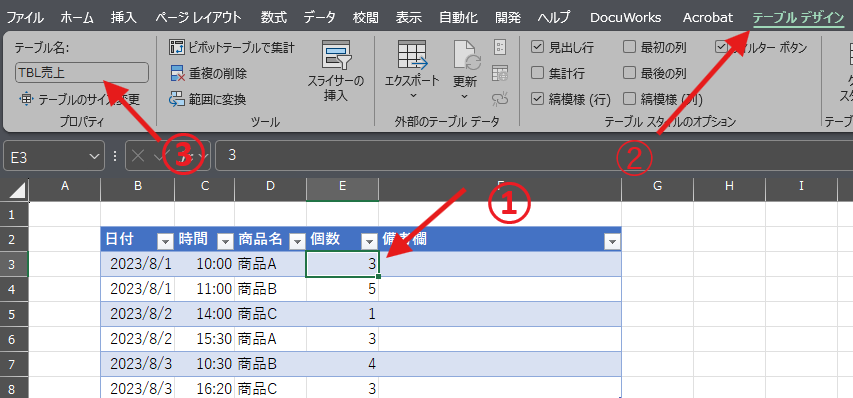The image size is (853, 398).
Task: Switch to the 数式 tab
Action: click(274, 17)
